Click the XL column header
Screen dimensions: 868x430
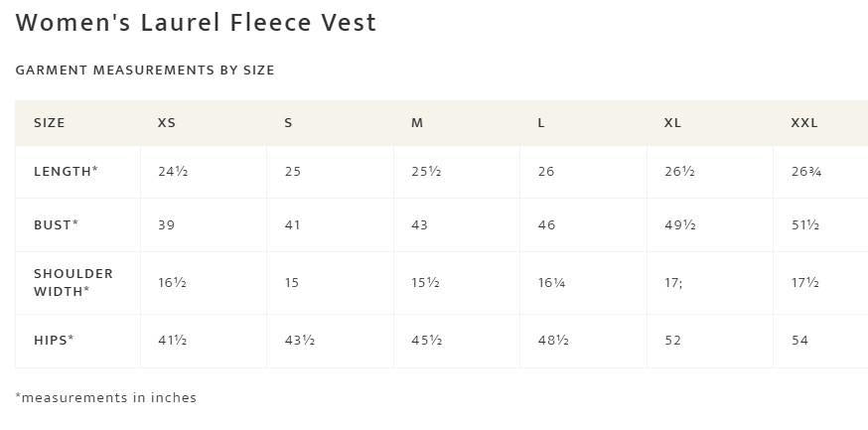point(672,123)
